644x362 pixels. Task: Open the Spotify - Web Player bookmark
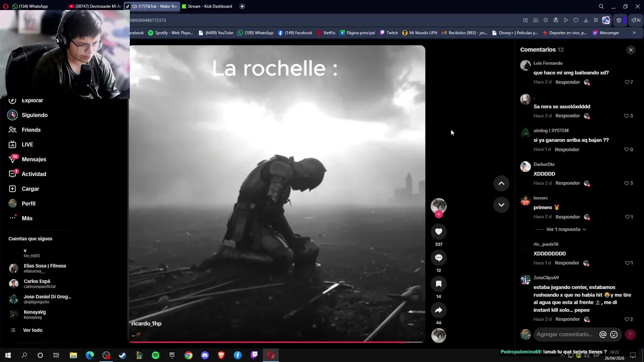(x=171, y=33)
